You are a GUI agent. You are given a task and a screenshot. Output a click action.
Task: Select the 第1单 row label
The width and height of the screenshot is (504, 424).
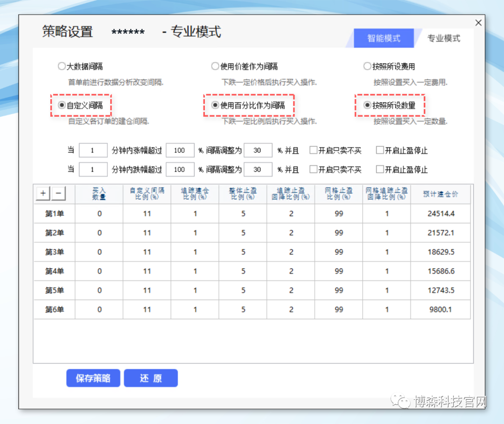pos(54,213)
